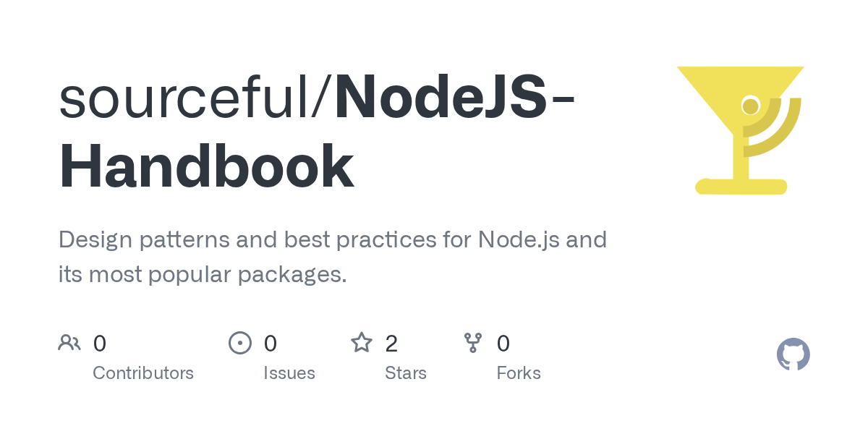
Task: Click the contributors count of 0
Action: pos(100,343)
